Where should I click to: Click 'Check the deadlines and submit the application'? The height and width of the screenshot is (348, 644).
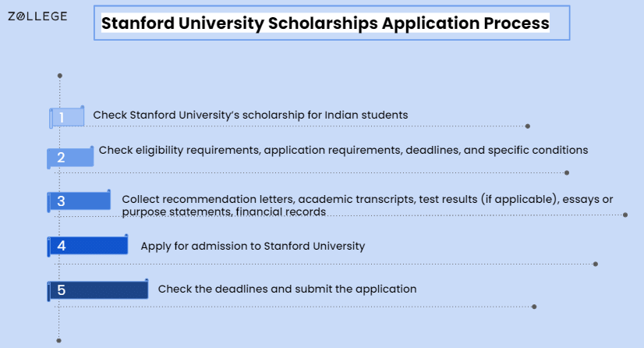(287, 289)
